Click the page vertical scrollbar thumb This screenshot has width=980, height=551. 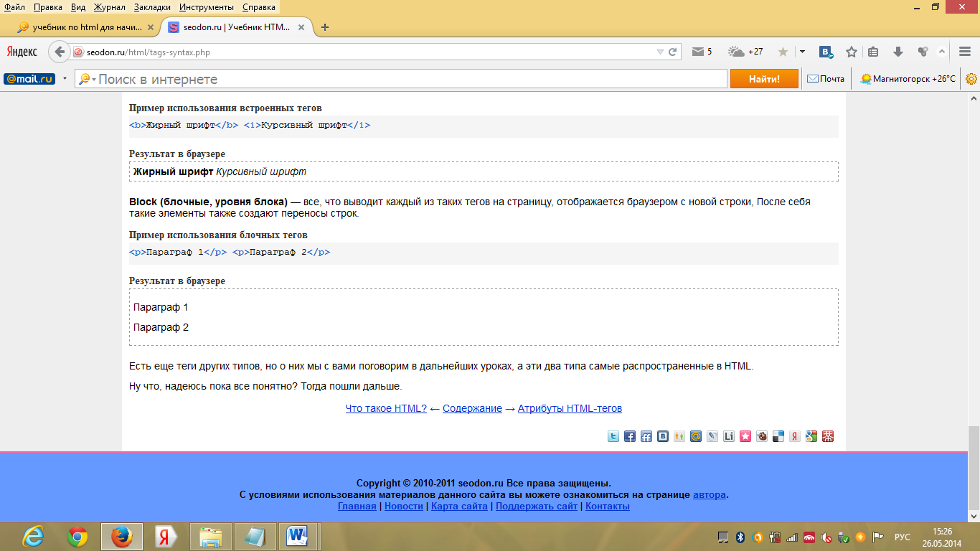pyautogui.click(x=974, y=467)
